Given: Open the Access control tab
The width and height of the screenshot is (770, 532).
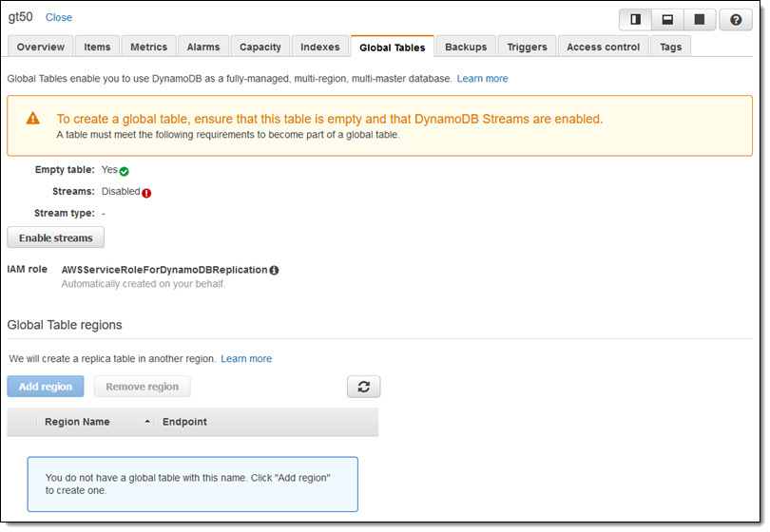Looking at the screenshot, I should pyautogui.click(x=603, y=47).
